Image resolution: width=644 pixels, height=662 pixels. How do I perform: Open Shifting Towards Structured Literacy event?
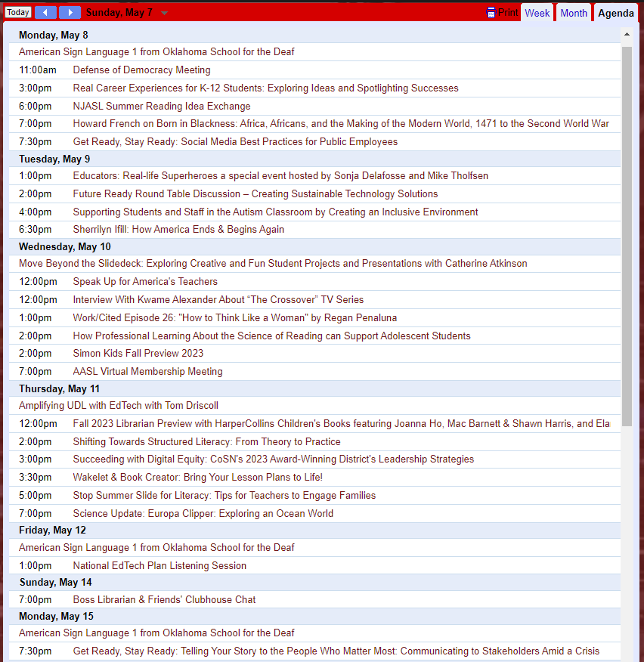(x=206, y=442)
